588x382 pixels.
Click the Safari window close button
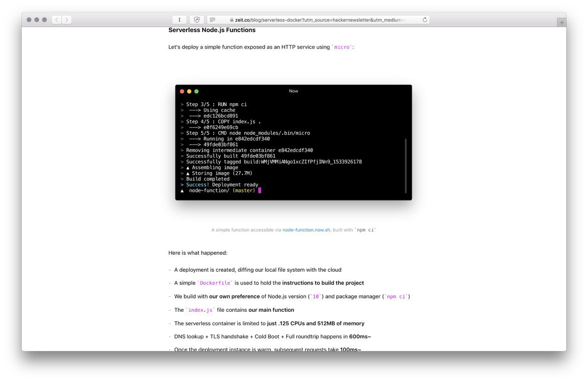[x=29, y=20]
